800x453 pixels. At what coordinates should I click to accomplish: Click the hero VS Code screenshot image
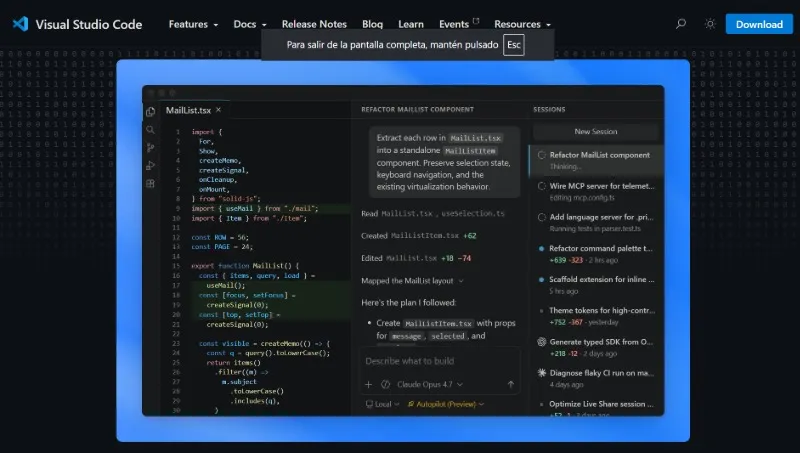(x=403, y=250)
